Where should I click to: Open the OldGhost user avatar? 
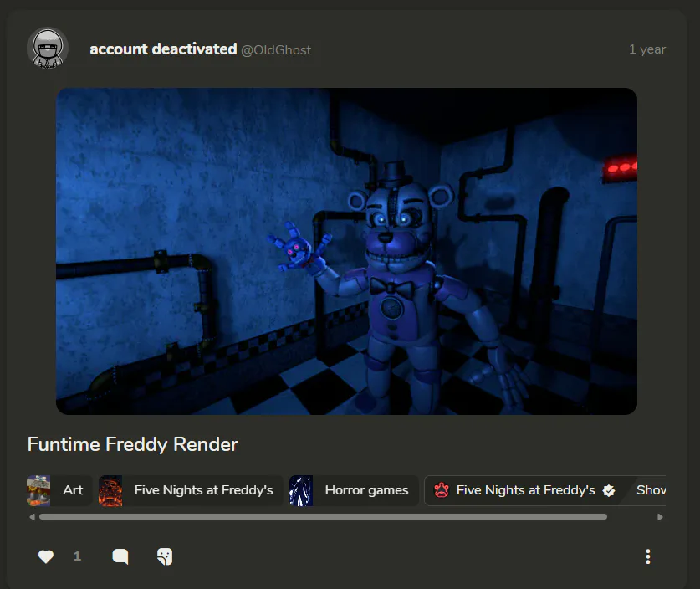pyautogui.click(x=48, y=49)
